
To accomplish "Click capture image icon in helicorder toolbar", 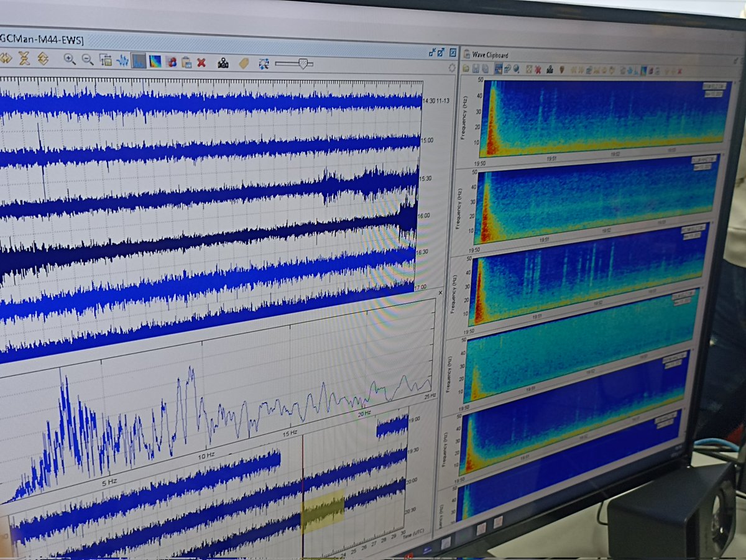I will click(x=223, y=63).
